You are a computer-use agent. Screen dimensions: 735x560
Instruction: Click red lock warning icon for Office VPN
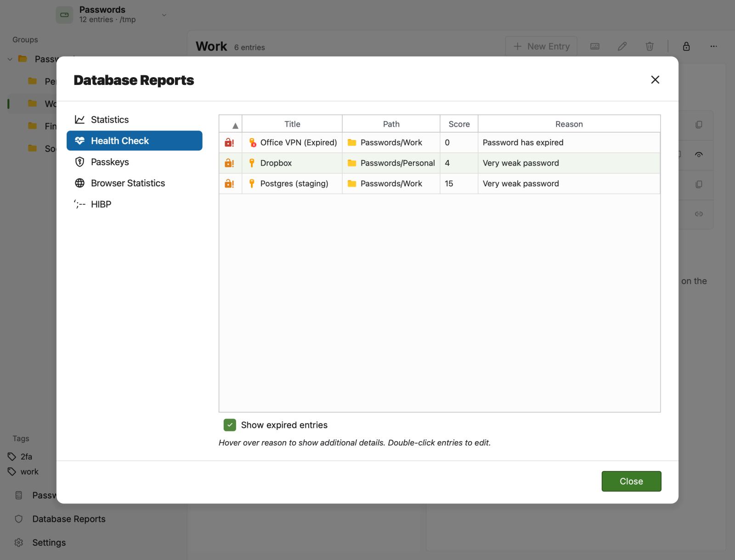pos(229,142)
